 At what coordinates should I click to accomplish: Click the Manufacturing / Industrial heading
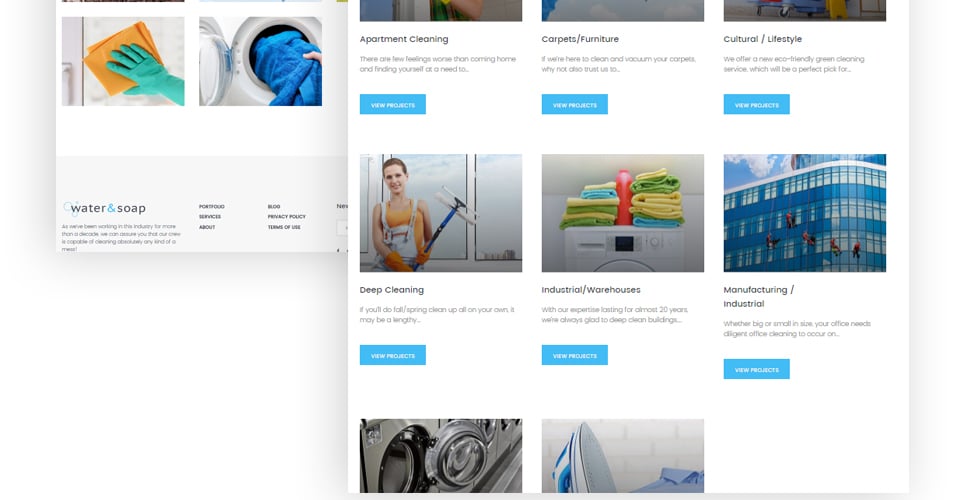[x=759, y=297]
